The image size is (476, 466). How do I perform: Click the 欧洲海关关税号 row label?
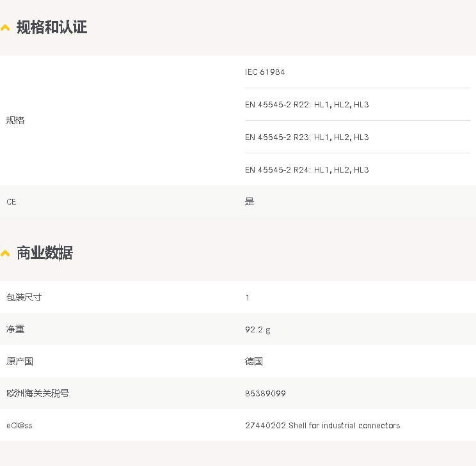38,394
